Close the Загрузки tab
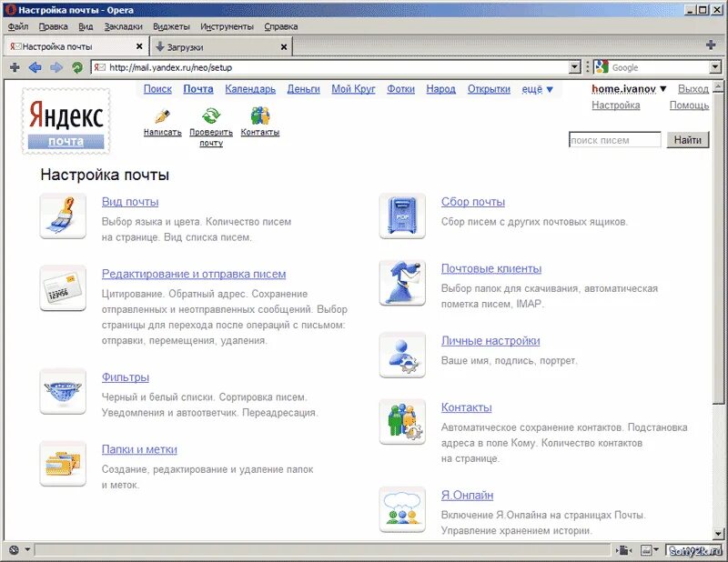Viewport: 728px width, 562px height. [284, 47]
